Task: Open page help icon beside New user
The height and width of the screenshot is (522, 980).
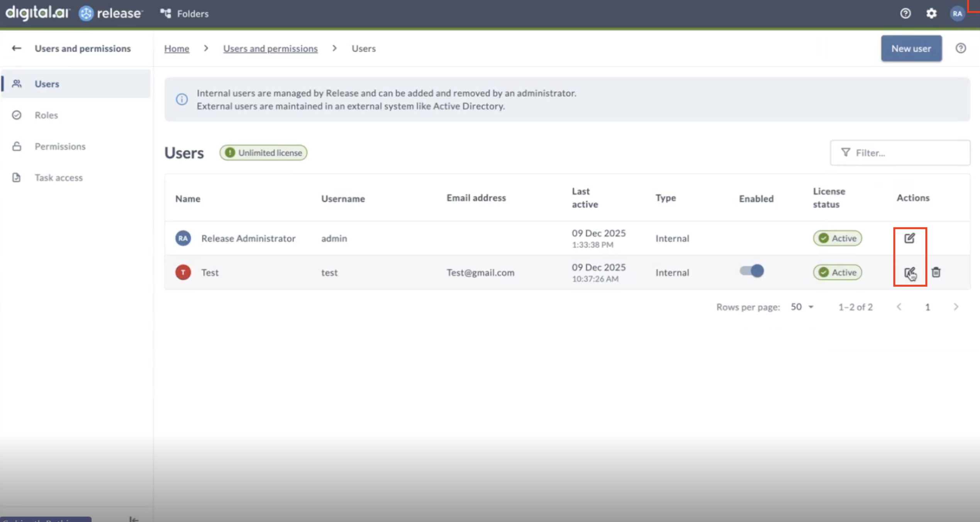Action: (x=961, y=48)
